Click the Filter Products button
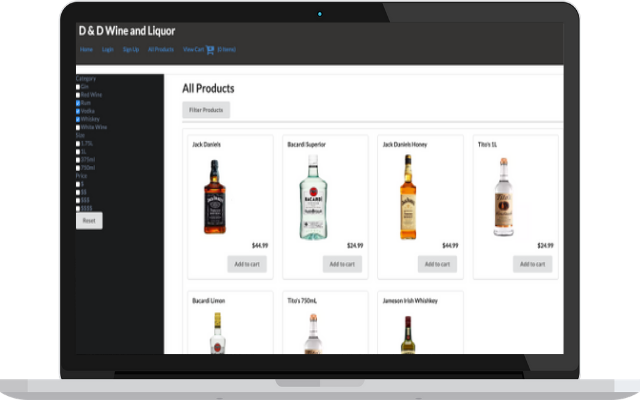The width and height of the screenshot is (640, 400). pyautogui.click(x=206, y=110)
